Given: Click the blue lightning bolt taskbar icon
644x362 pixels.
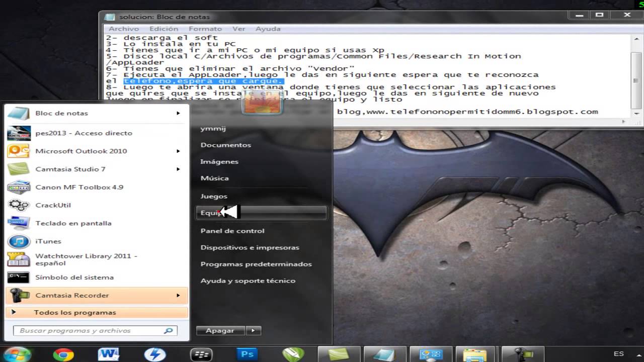Looking at the screenshot, I should coord(154,354).
